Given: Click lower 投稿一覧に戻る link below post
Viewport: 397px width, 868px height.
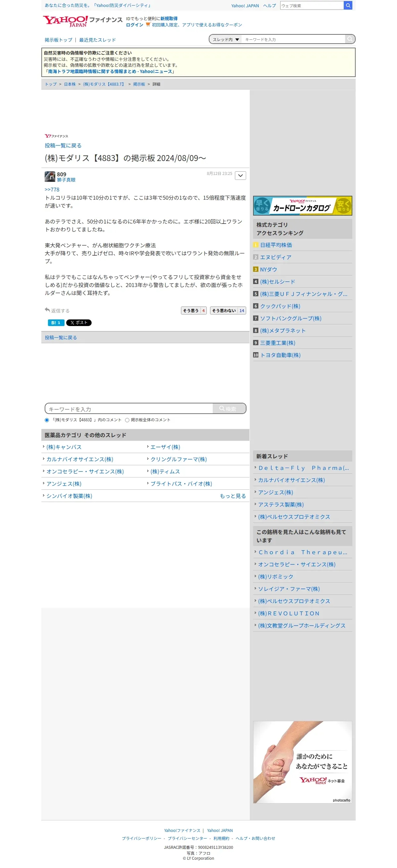Looking at the screenshot, I should (61, 338).
